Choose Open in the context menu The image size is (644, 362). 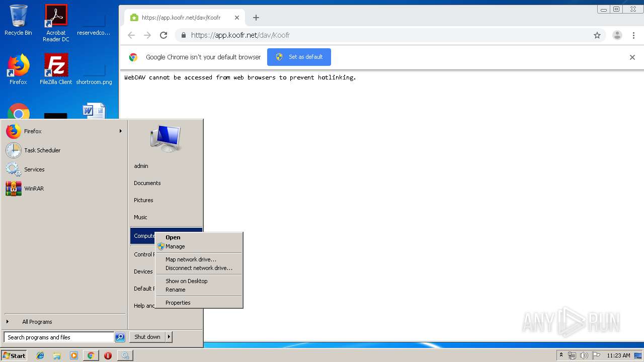tap(199, 237)
